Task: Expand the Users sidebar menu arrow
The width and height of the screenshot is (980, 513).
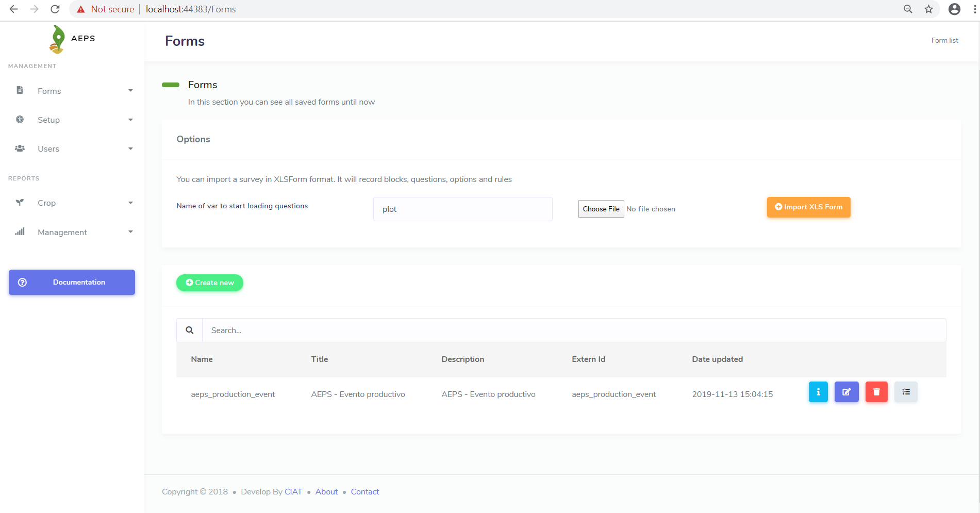Action: 130,148
